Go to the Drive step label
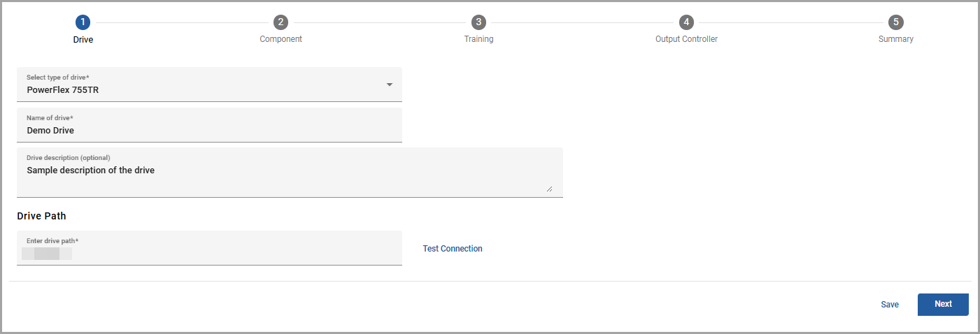980x334 pixels. [83, 40]
